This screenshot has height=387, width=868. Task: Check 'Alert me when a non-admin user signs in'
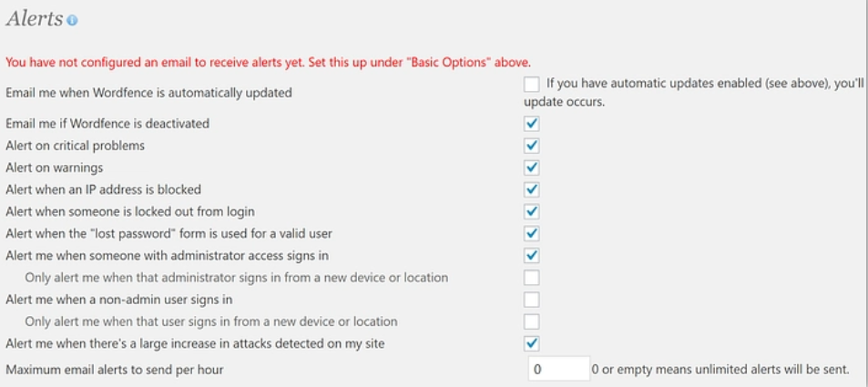pos(532,300)
